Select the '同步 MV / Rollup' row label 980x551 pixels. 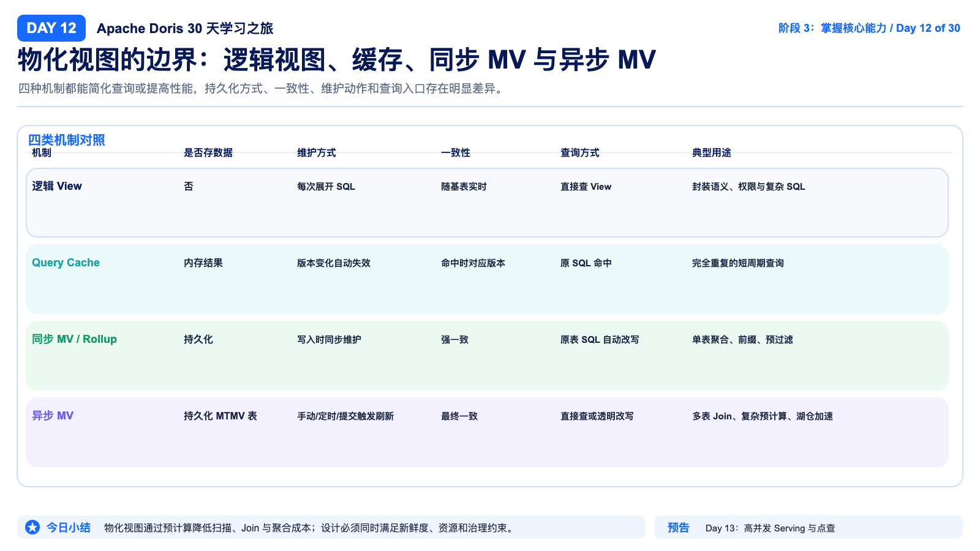74,339
